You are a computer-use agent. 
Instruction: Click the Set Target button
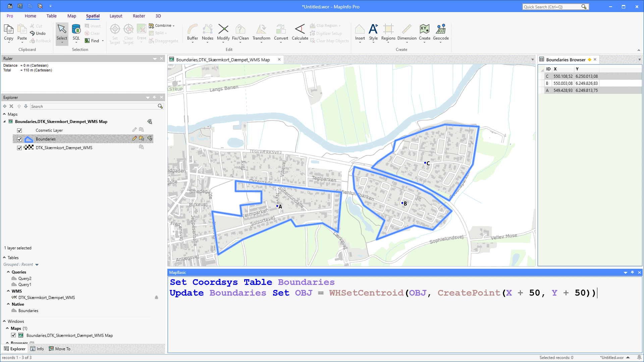tap(115, 33)
